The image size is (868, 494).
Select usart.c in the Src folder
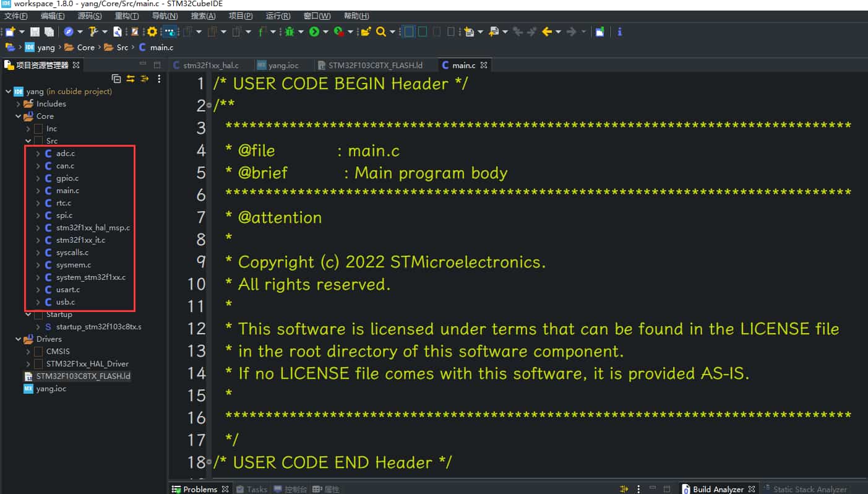pyautogui.click(x=67, y=290)
